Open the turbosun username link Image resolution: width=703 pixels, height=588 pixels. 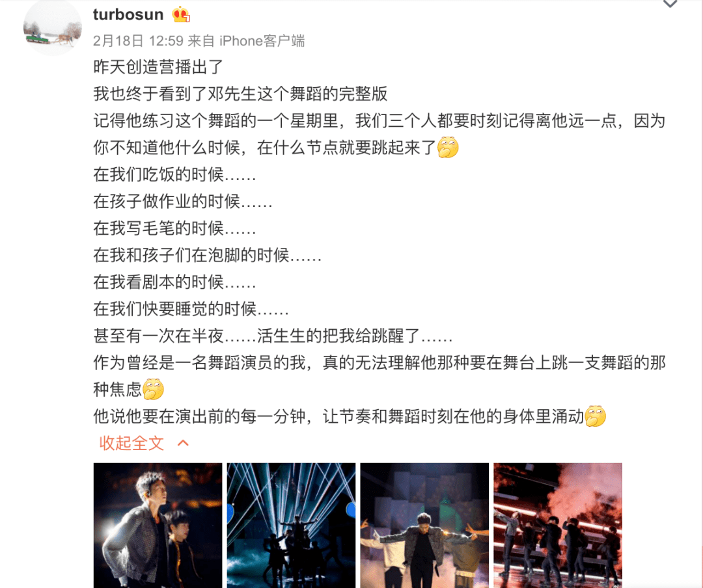pos(128,14)
